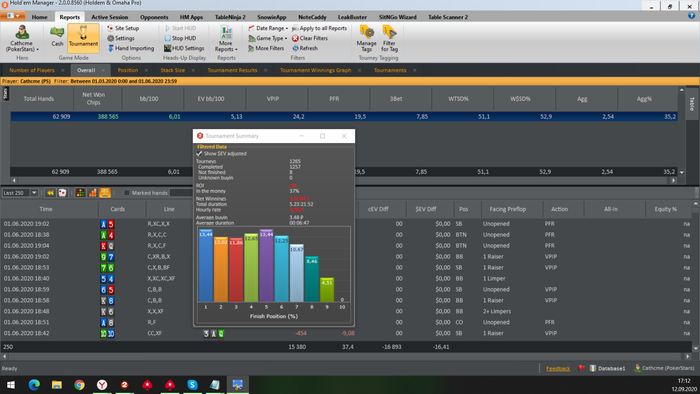The width and height of the screenshot is (700, 394).
Task: Open the Date Range filter
Action: [268, 28]
